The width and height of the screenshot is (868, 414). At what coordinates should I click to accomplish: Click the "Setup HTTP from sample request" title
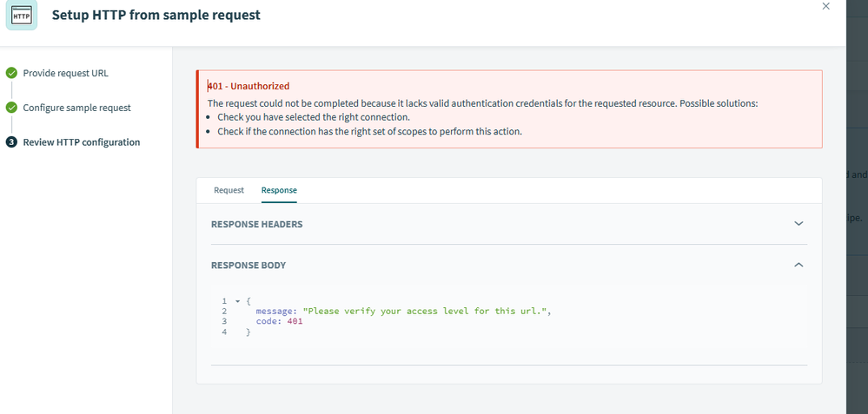156,15
